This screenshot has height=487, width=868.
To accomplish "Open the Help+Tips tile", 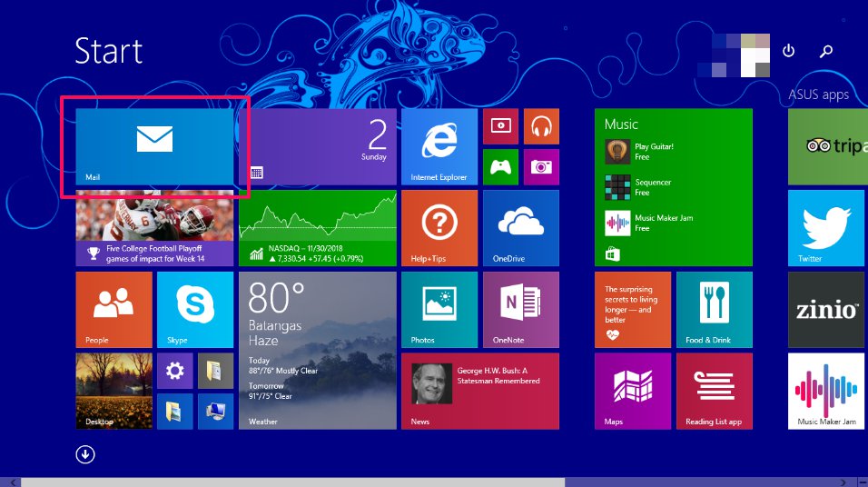I will coord(439,228).
